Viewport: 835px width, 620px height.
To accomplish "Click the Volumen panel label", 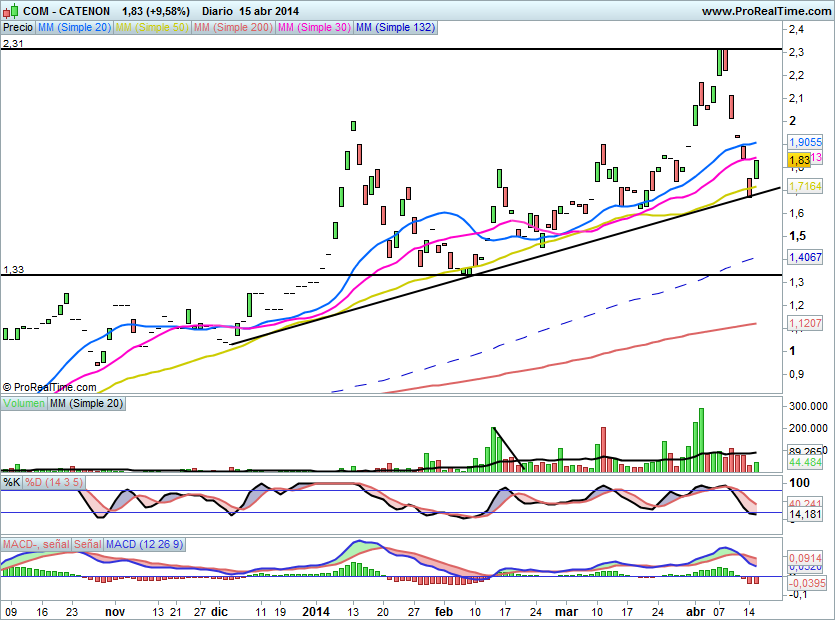I will 24,403.
